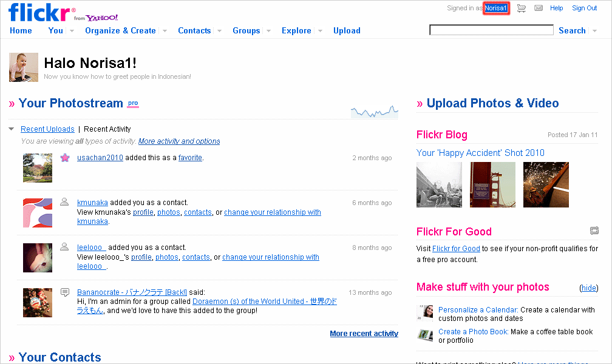The image size is (612, 364).
Task: Click contact icon next to kmunaka
Action: tap(64, 202)
